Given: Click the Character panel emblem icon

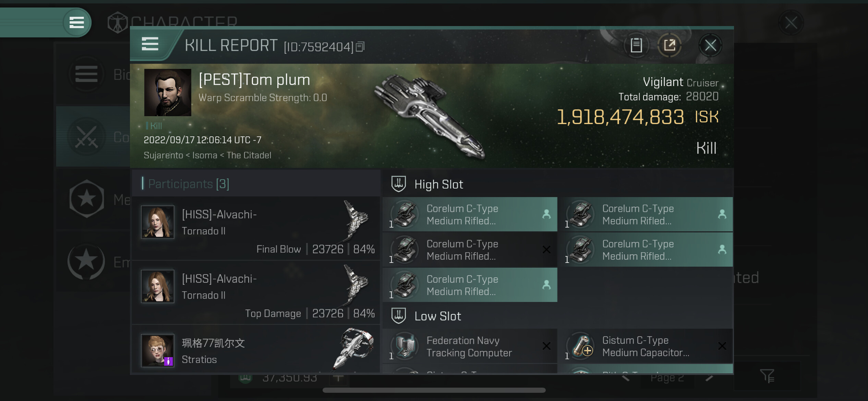Looking at the screenshot, I should click(x=118, y=23).
